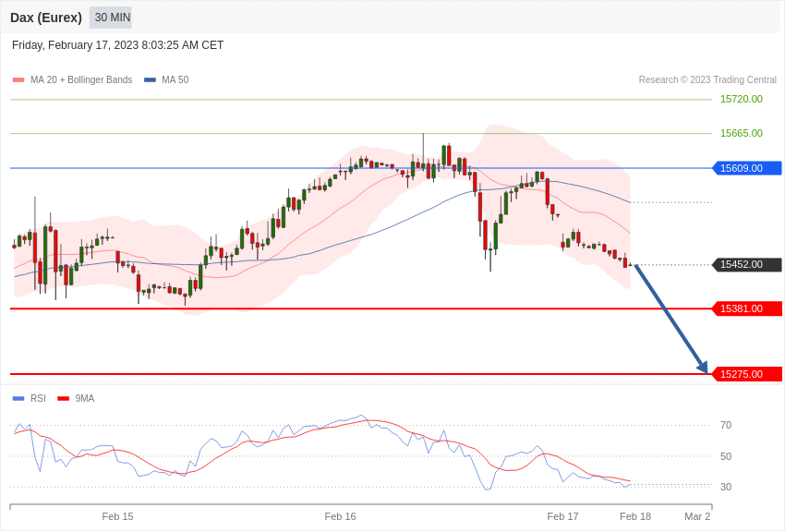The height and width of the screenshot is (532, 785).
Task: Click the Feb 18 date axis label
Action: coord(635,516)
